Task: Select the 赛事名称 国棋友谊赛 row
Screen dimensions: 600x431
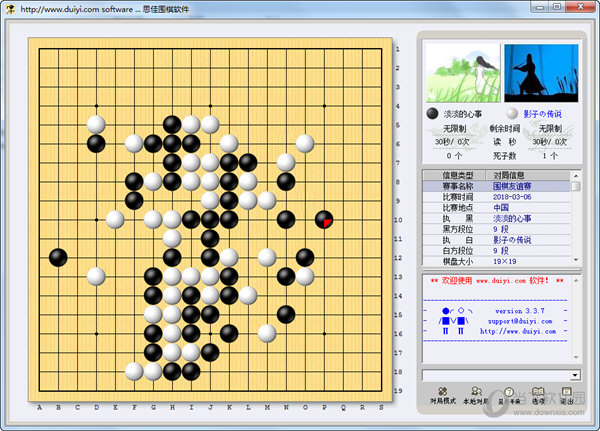Action: coord(497,186)
